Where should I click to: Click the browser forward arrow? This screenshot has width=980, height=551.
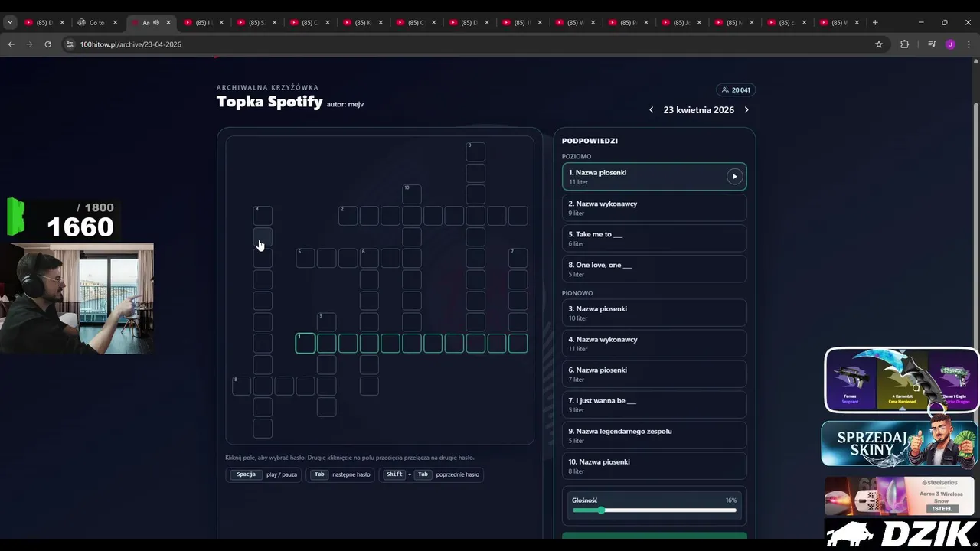pos(30,44)
